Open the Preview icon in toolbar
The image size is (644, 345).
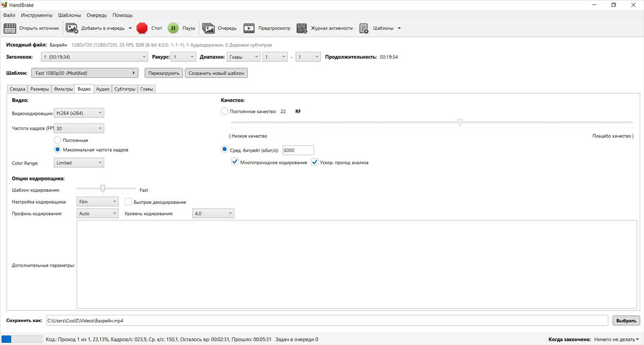249,28
